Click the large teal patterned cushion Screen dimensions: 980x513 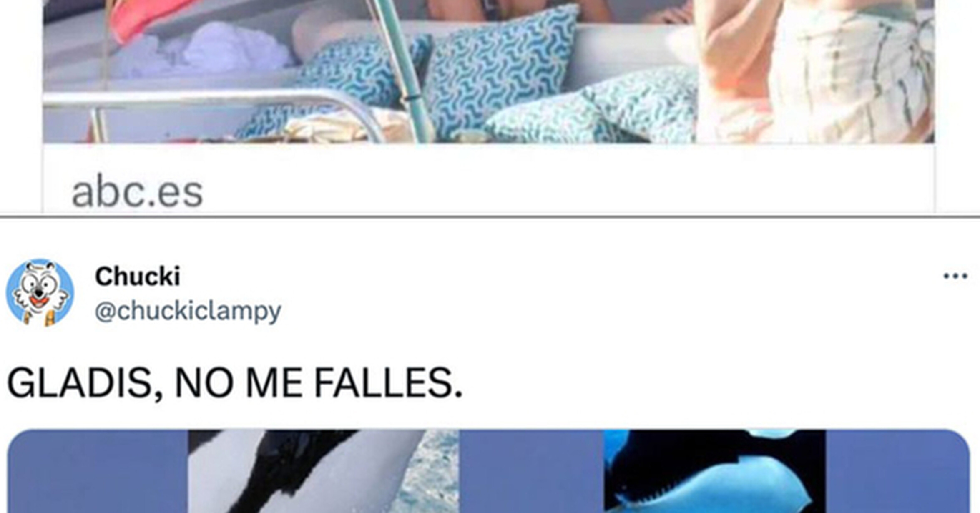click(500, 71)
